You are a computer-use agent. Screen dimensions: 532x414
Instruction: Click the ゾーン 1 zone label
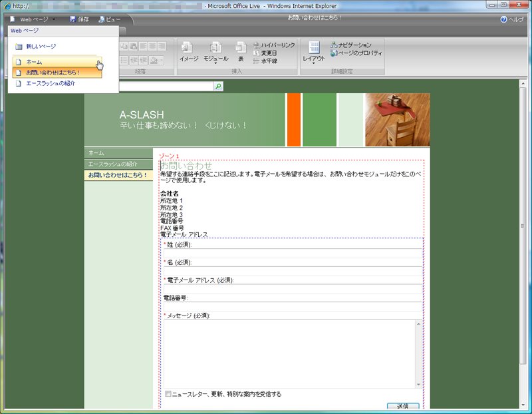click(x=169, y=156)
